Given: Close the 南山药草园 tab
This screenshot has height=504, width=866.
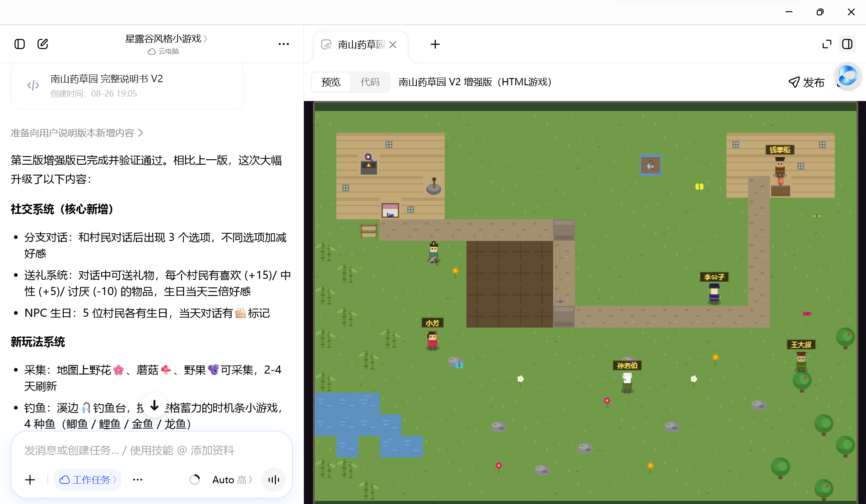Looking at the screenshot, I should coord(393,44).
